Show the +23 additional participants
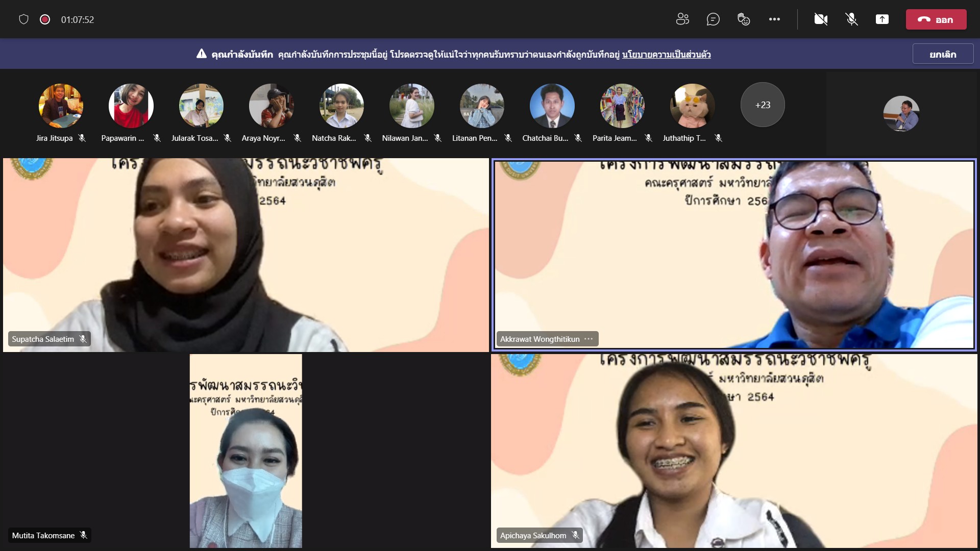 763,105
